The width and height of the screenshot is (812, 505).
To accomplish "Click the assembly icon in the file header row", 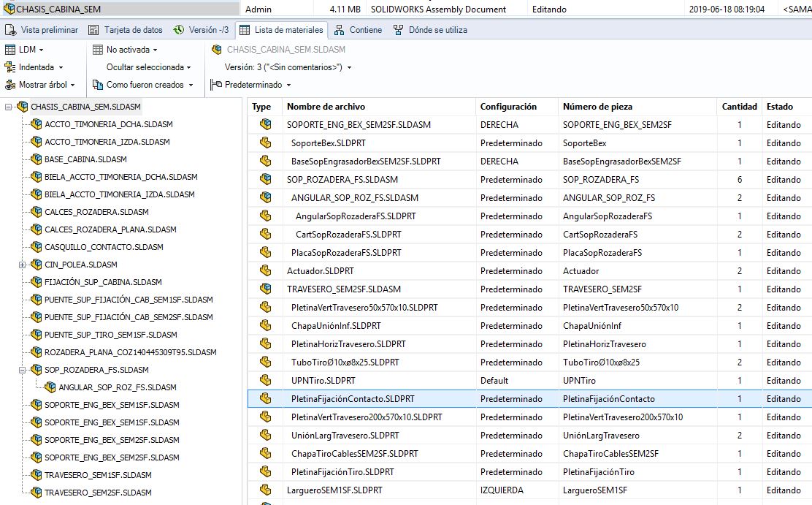I will (9, 9).
